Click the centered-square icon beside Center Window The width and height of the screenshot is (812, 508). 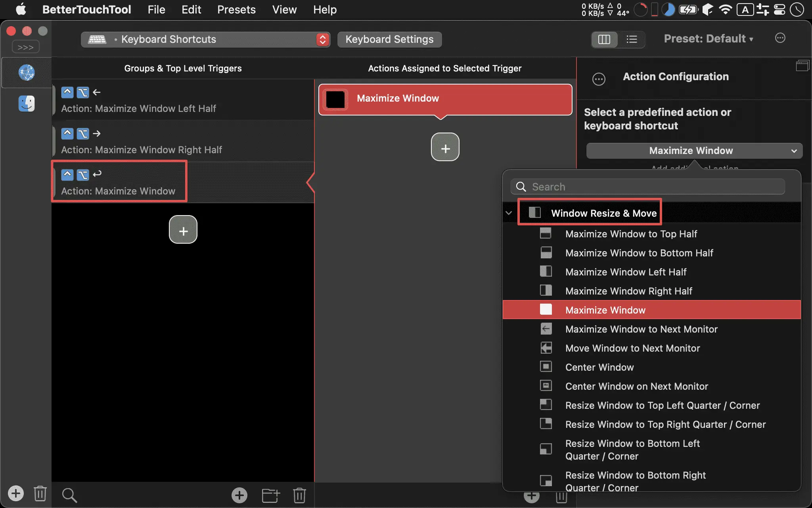point(546,366)
